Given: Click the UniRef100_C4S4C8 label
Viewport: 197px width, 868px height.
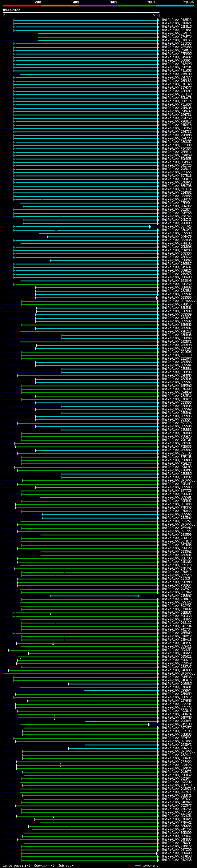Looking at the screenshot, I should tap(177, 860).
